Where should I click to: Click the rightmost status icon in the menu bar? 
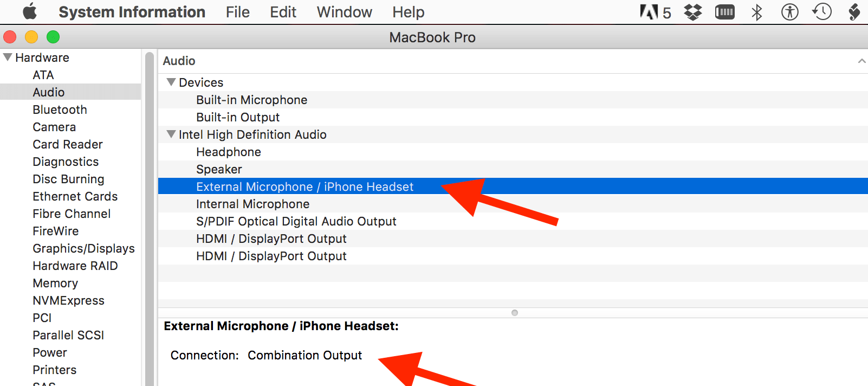point(854,11)
